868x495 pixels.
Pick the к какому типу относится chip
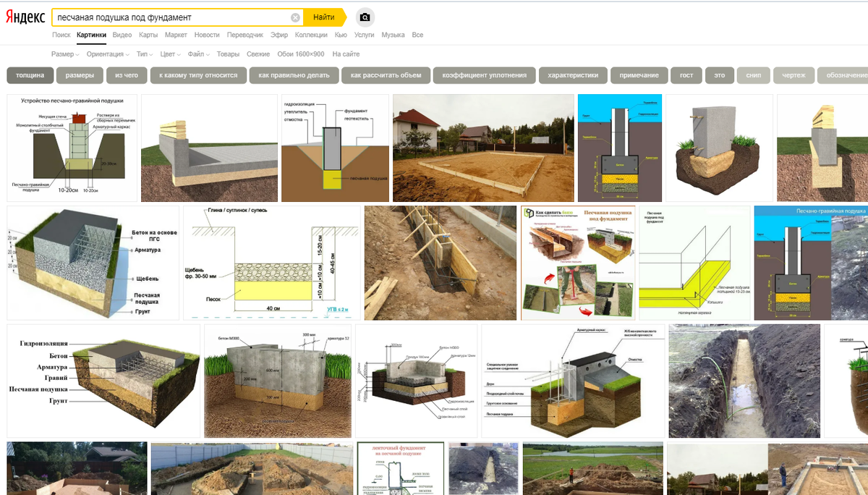tap(198, 75)
